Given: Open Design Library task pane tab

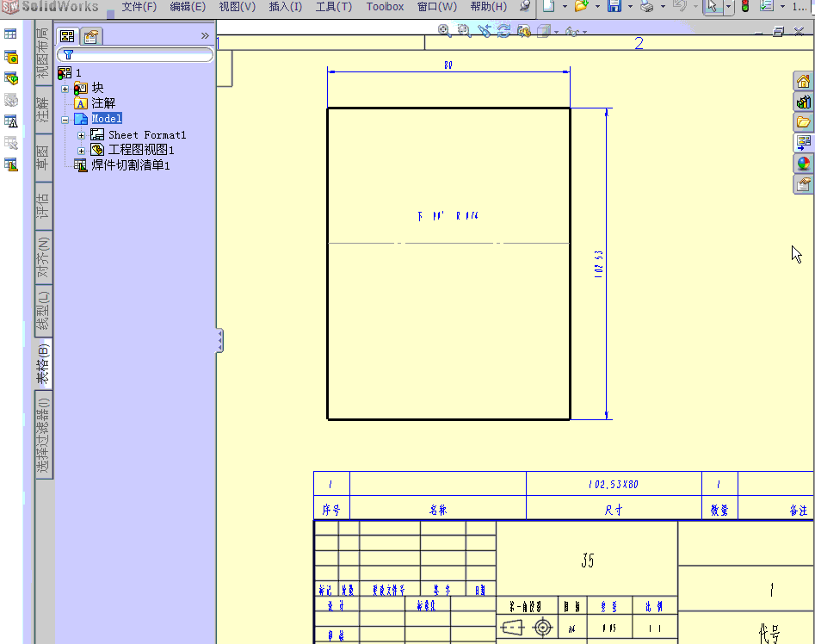Looking at the screenshot, I should coord(804,102).
